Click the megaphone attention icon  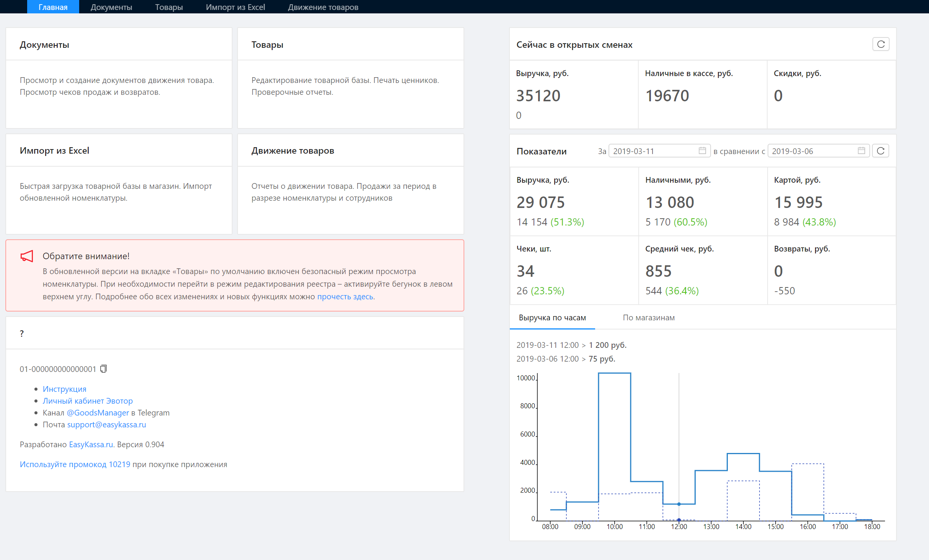click(x=27, y=256)
